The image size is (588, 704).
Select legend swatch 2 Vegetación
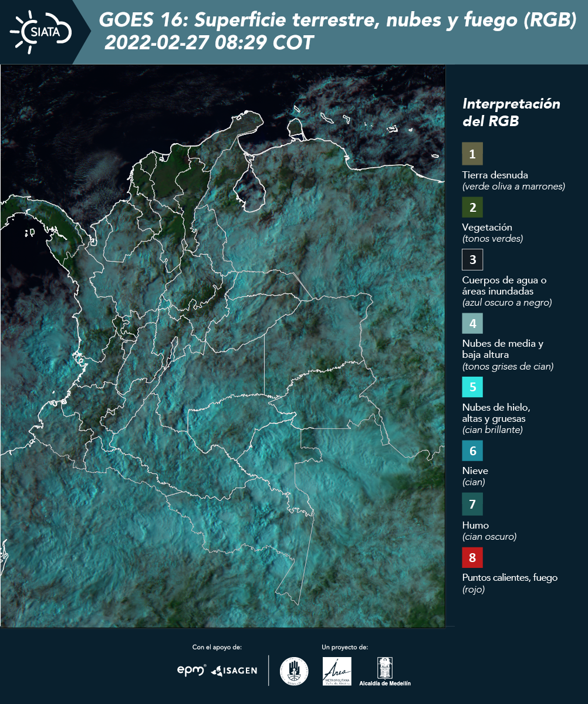[472, 207]
